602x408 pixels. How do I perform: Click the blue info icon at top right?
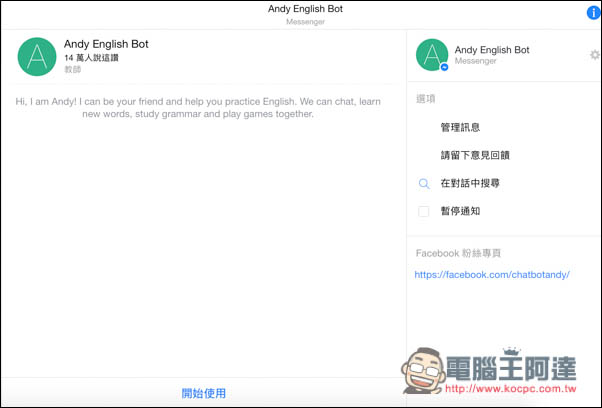pyautogui.click(x=594, y=13)
